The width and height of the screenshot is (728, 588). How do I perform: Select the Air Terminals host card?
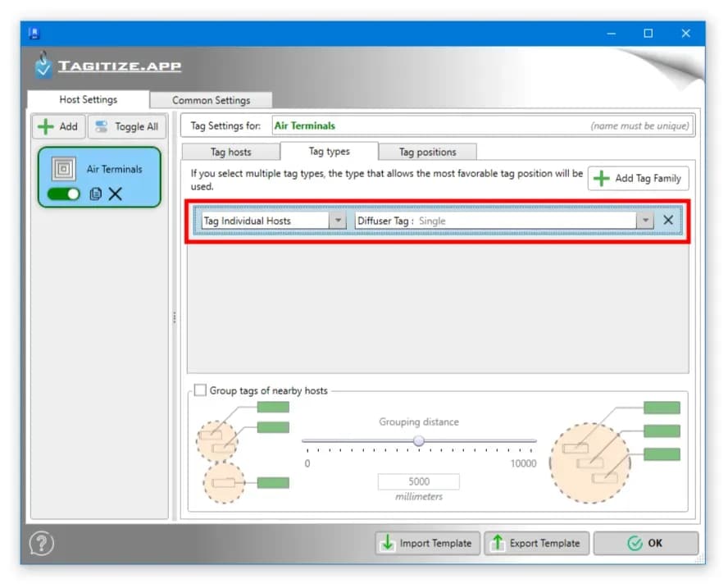click(99, 177)
